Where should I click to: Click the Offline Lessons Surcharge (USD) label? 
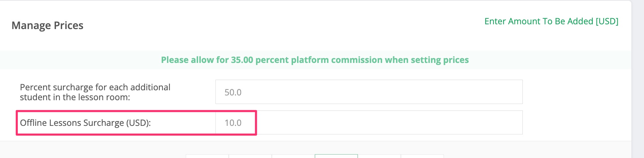(x=85, y=123)
